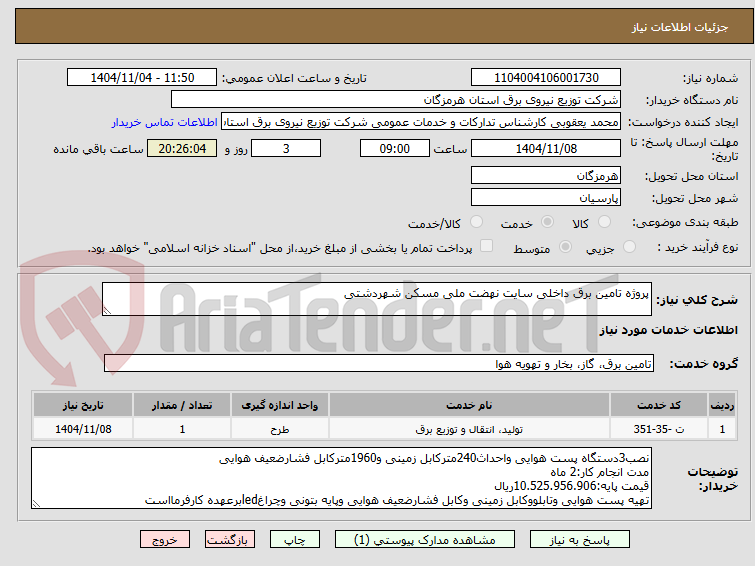The height and width of the screenshot is (566, 755).
Task: Click the announcement date 1404/11/04 - 11:50 field
Action: click(142, 78)
